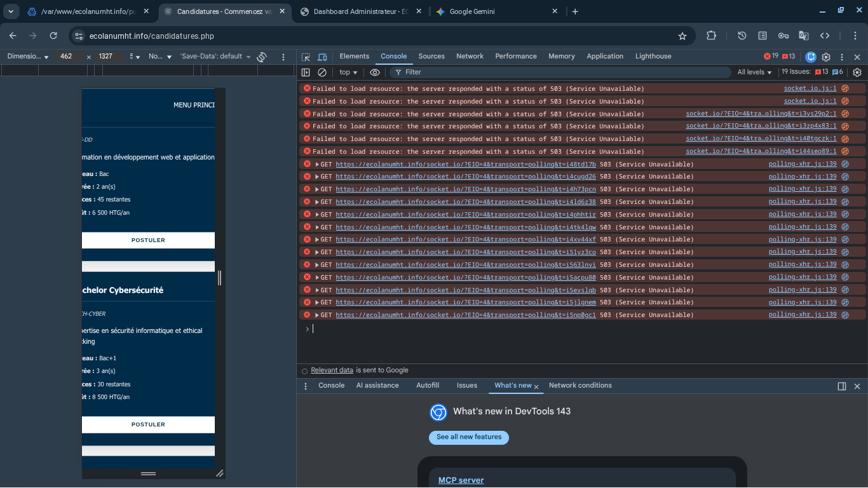
Task: Open the All levels log dropdown
Action: (754, 72)
